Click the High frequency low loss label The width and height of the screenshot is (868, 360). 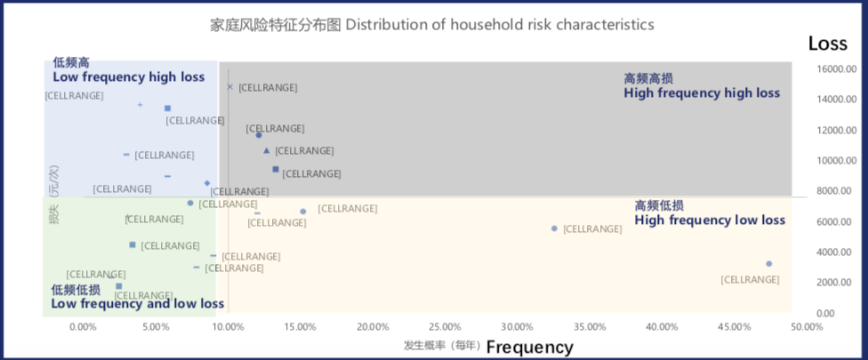710,220
